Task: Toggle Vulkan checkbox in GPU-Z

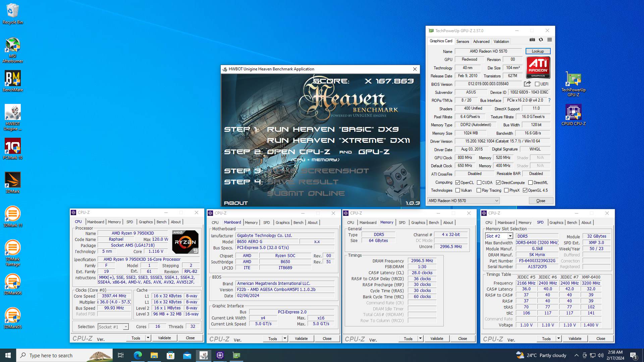Action: coord(458,190)
